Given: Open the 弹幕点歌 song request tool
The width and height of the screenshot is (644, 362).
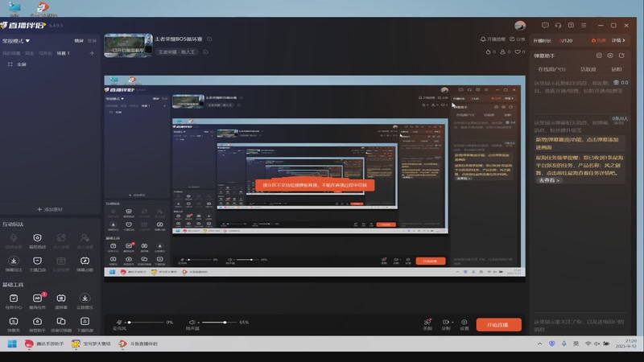Looking at the screenshot, I should click(x=85, y=261).
